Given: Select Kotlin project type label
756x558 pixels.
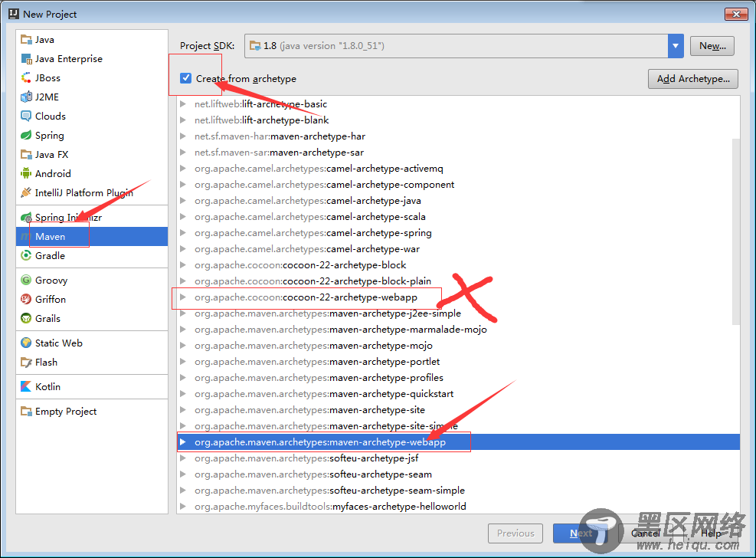Looking at the screenshot, I should [x=47, y=387].
